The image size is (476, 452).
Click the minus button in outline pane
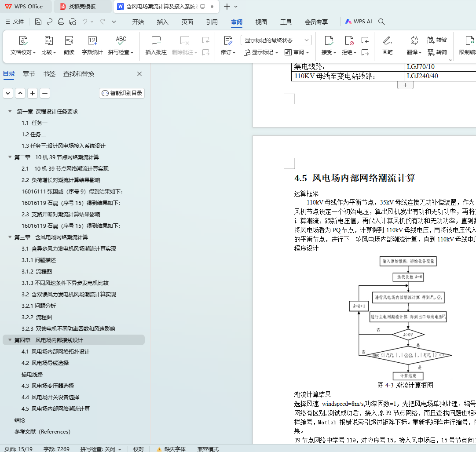click(44, 93)
